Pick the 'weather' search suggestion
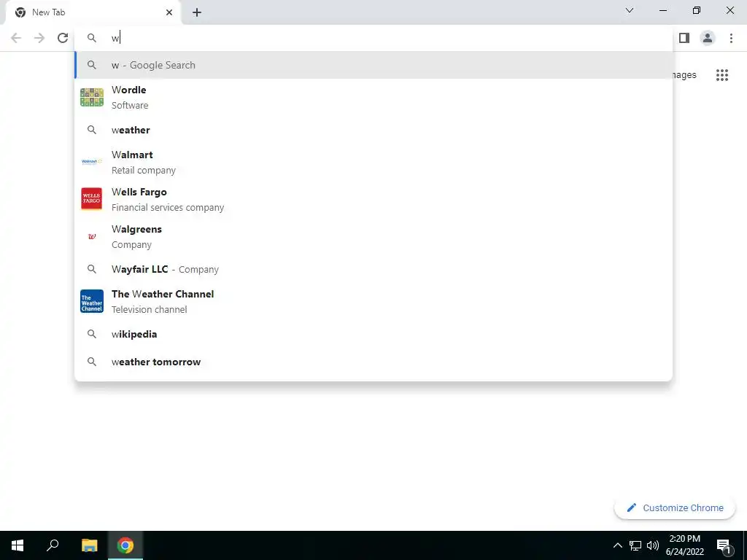Screen dimensions: 747x560 click(x=373, y=130)
